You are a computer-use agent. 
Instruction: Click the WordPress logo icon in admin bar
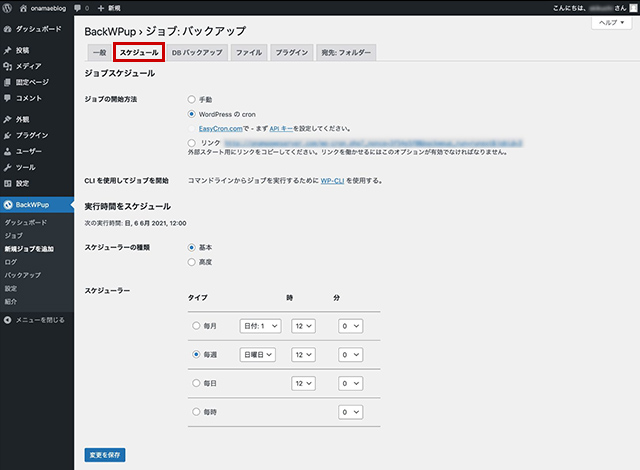point(7,8)
